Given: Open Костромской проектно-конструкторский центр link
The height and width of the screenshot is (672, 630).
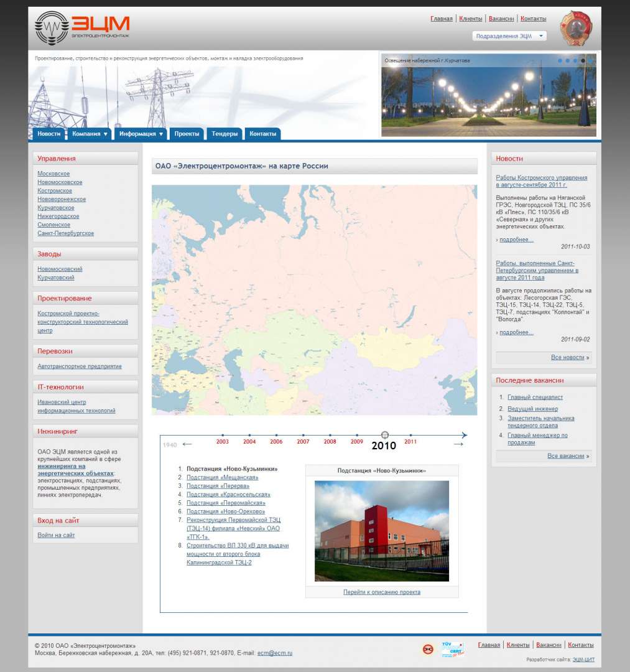Looking at the screenshot, I should coord(83,322).
